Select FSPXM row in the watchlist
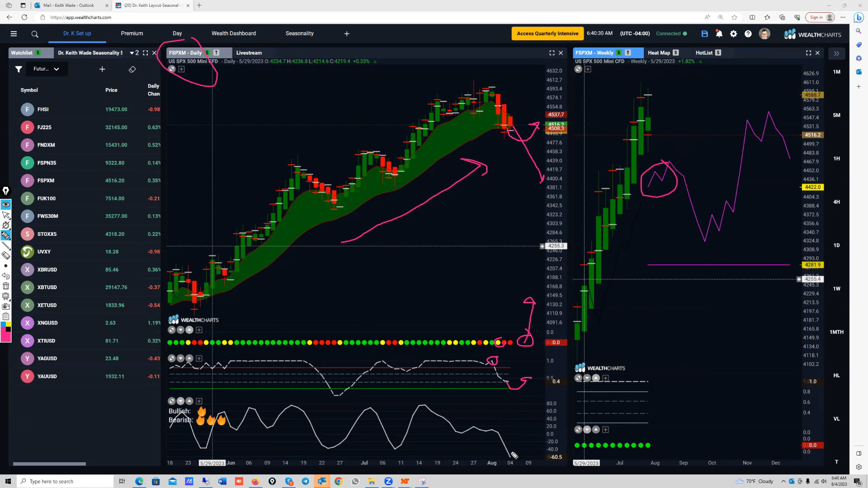 point(86,181)
